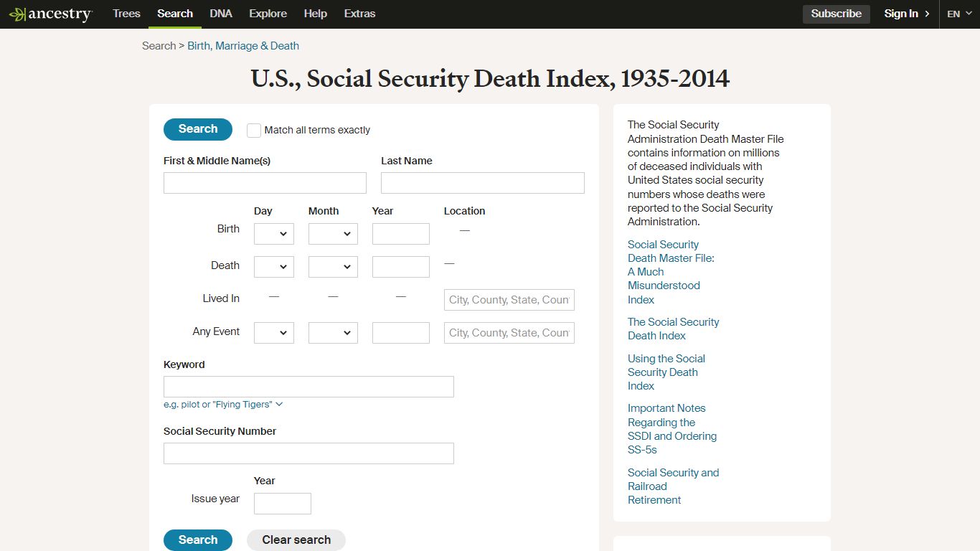Click the Death Year field
This screenshot has width=980, height=551.
[x=401, y=267]
